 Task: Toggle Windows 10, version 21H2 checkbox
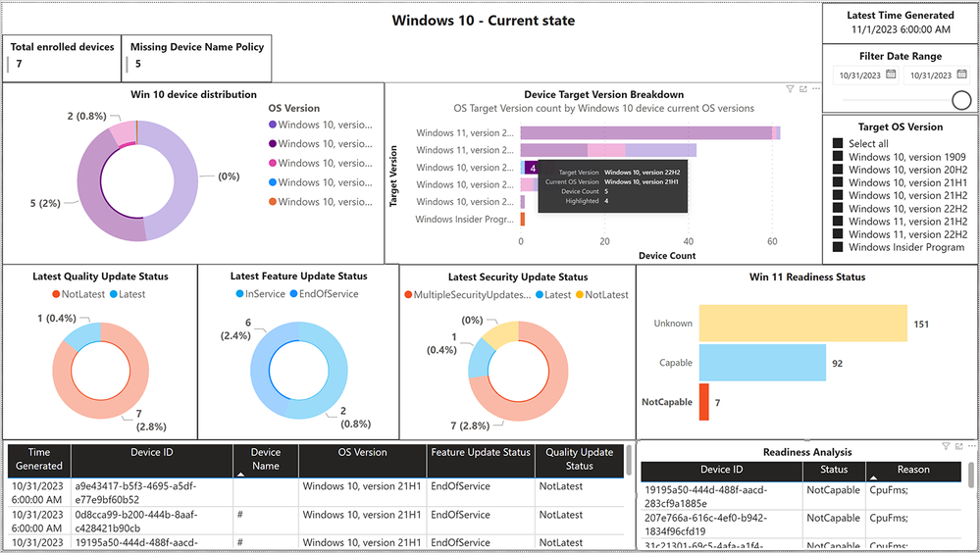838,195
